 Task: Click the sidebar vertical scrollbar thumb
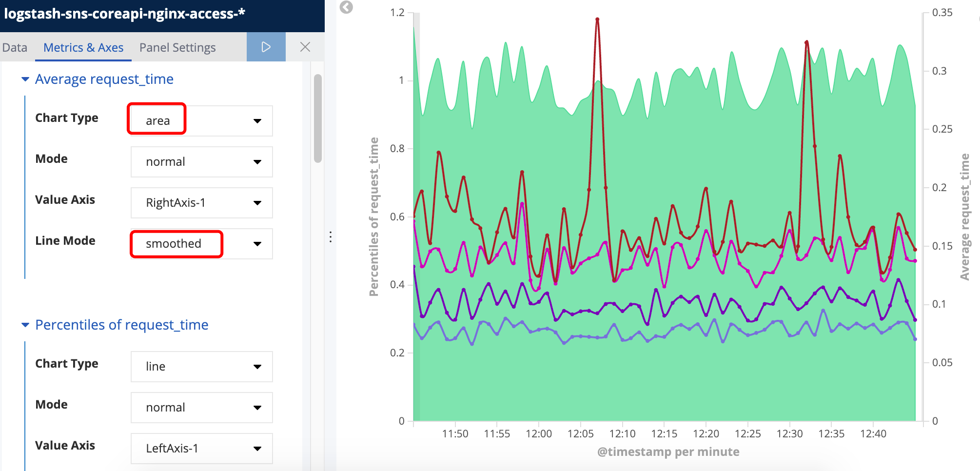pos(318,118)
